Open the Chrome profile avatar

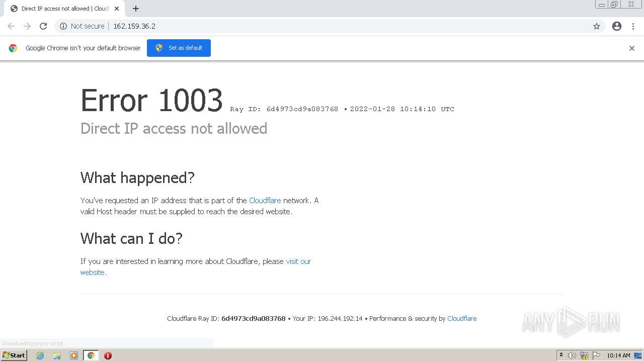(617, 26)
